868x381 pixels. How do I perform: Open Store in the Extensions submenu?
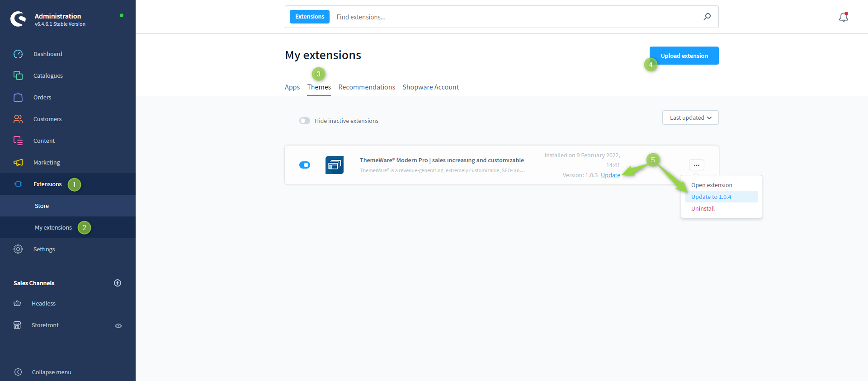[68, 206]
